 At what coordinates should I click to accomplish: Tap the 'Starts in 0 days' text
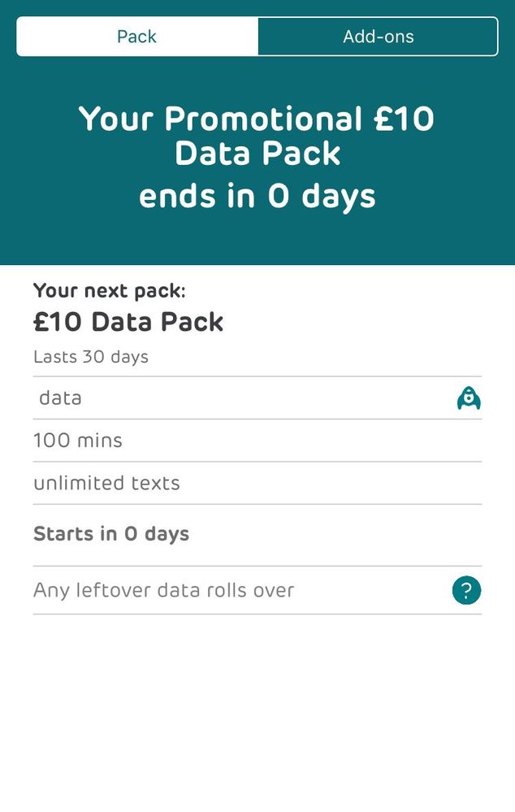pyautogui.click(x=111, y=534)
